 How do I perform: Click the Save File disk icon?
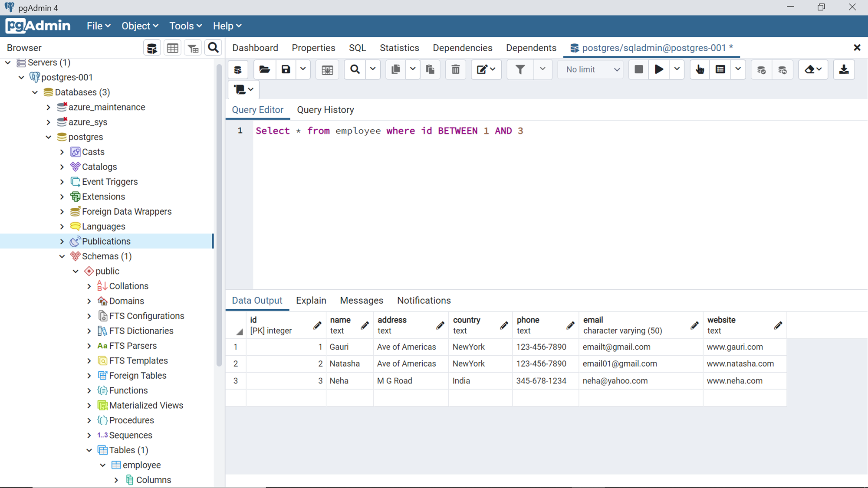286,69
